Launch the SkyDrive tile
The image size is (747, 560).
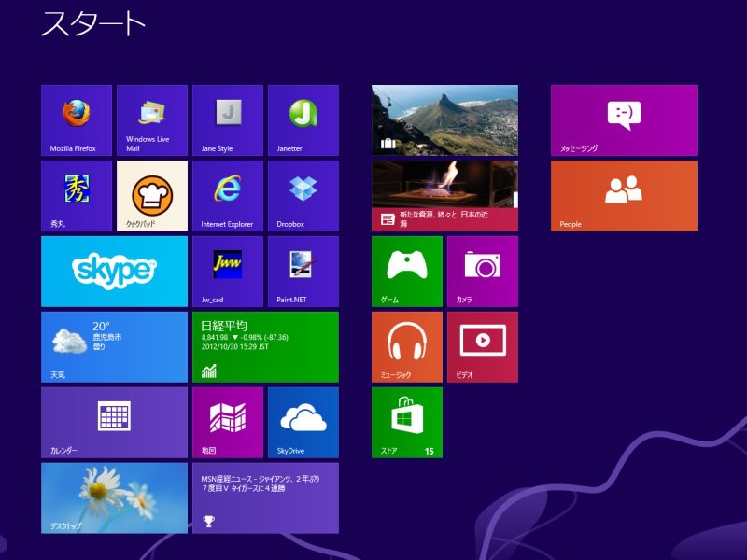303,423
